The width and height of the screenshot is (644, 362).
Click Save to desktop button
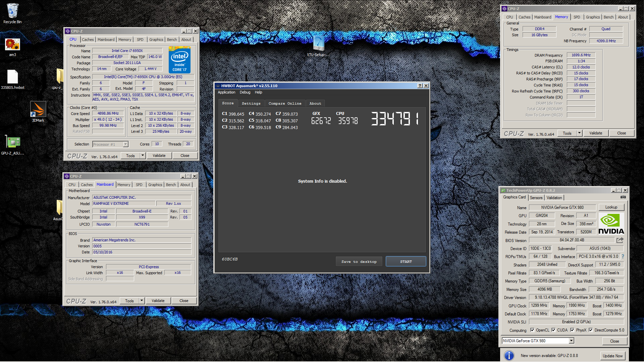359,262
